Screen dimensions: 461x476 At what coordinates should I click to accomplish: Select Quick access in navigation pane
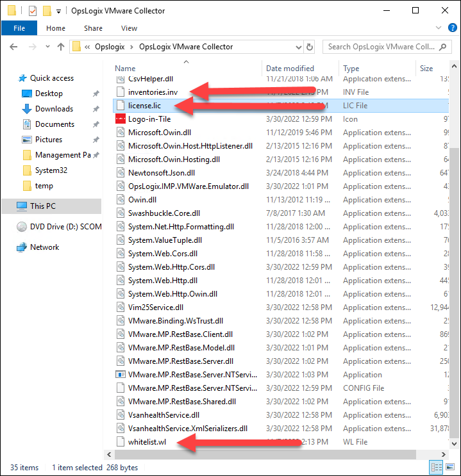pos(51,78)
